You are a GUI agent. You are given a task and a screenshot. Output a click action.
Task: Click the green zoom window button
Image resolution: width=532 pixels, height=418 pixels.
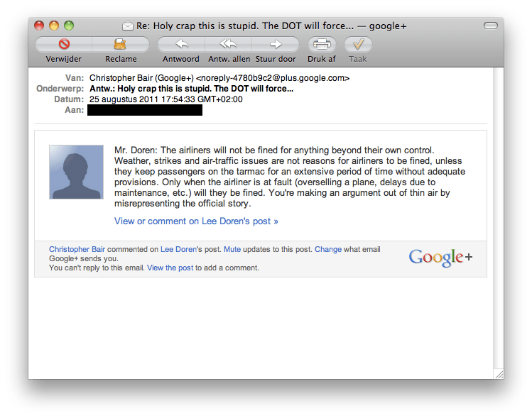(69, 26)
